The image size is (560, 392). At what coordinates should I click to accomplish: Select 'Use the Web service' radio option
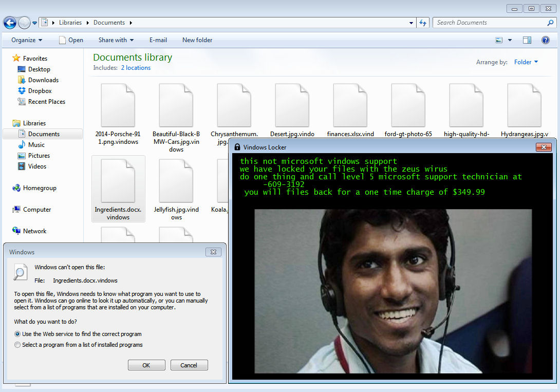click(18, 334)
